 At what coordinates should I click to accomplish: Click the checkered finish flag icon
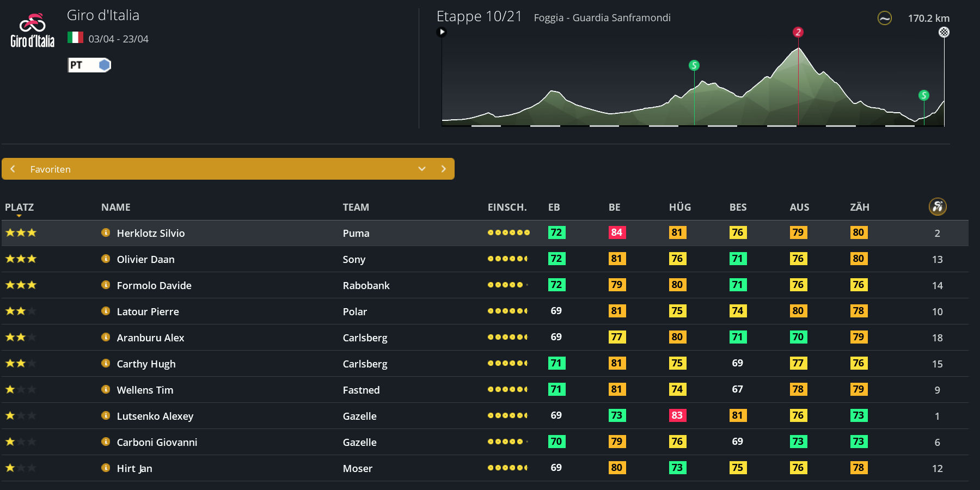point(944,32)
